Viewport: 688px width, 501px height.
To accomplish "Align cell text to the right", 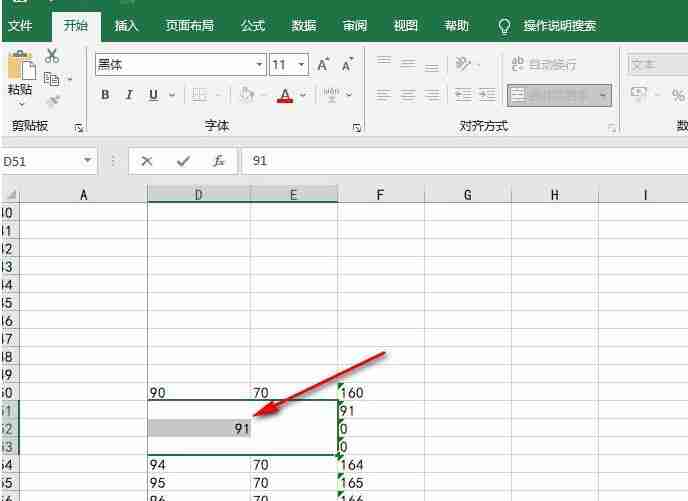I will tap(432, 95).
